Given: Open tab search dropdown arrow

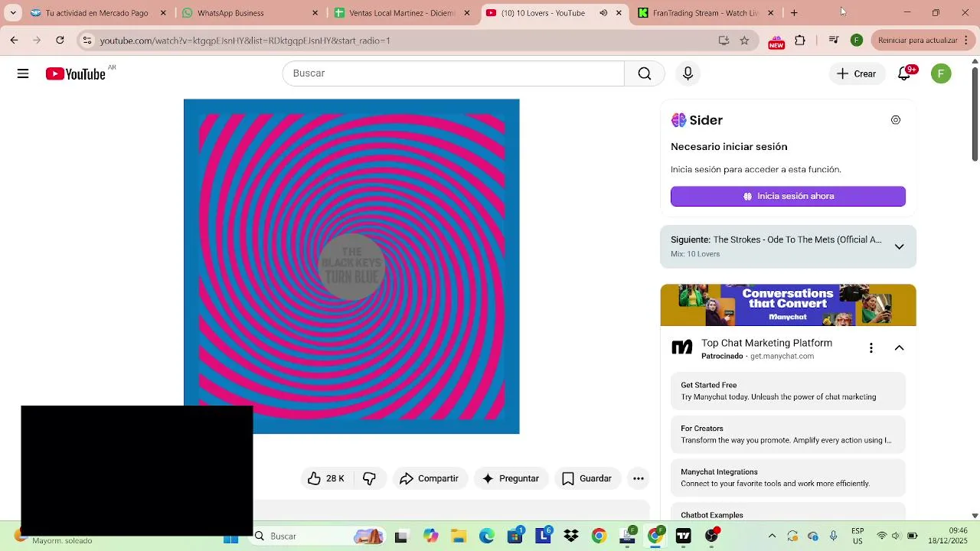Looking at the screenshot, I should pyautogui.click(x=13, y=13).
